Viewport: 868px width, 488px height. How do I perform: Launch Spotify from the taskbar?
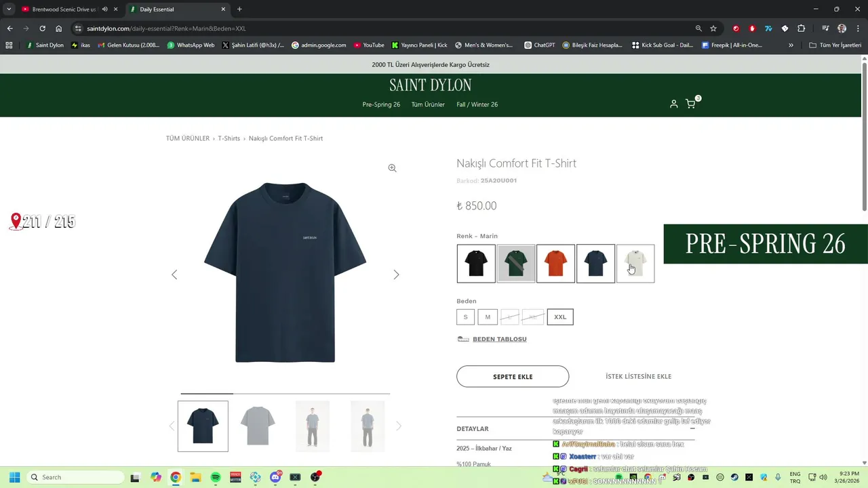point(216,477)
